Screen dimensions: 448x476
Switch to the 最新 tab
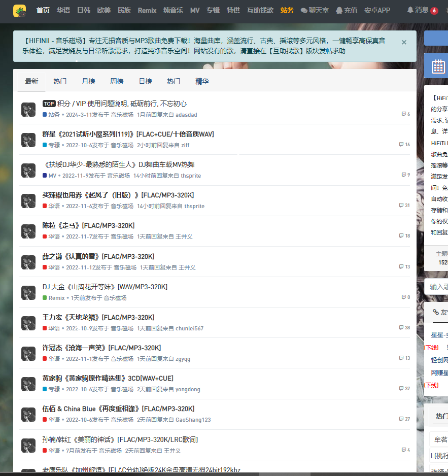coord(31,81)
